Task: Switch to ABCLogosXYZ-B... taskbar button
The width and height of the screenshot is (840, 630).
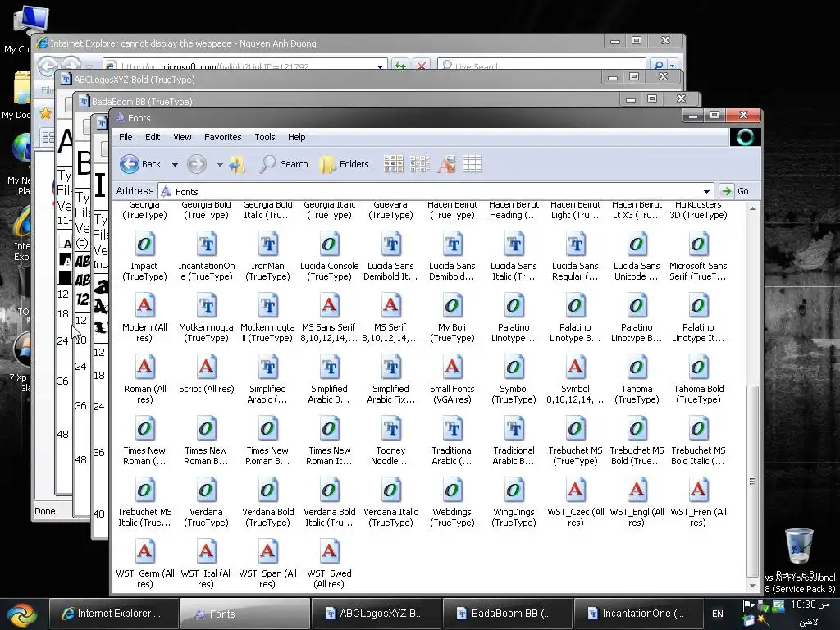Action: (376, 614)
